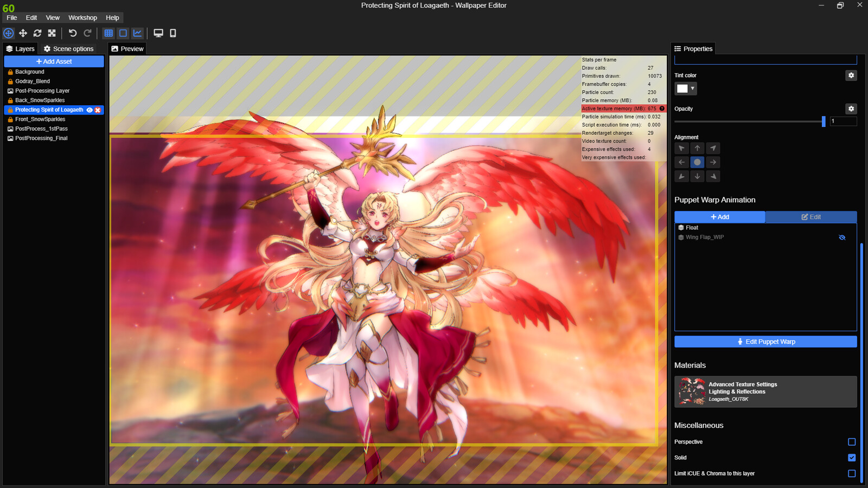Click the Loagaeth material thumbnail
Image resolution: width=868 pixels, height=488 pixels.
[691, 391]
